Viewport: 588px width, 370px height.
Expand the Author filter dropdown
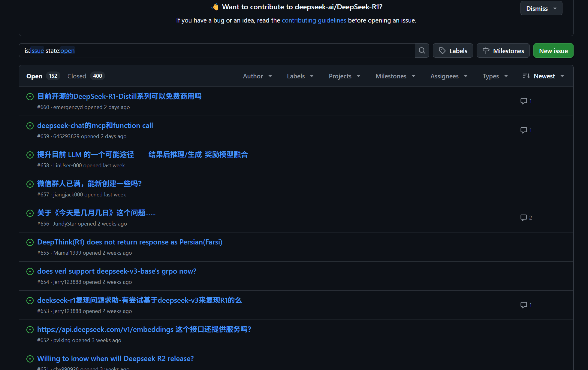[257, 76]
